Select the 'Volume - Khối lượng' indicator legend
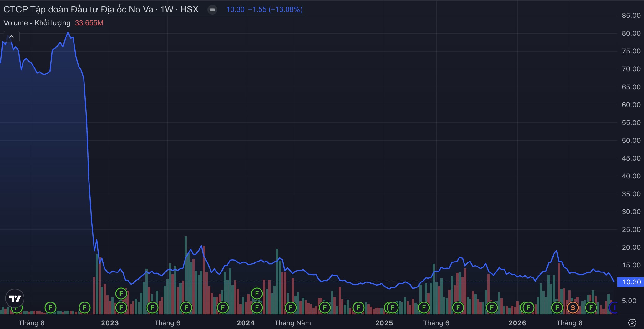The image size is (644, 329). (37, 23)
